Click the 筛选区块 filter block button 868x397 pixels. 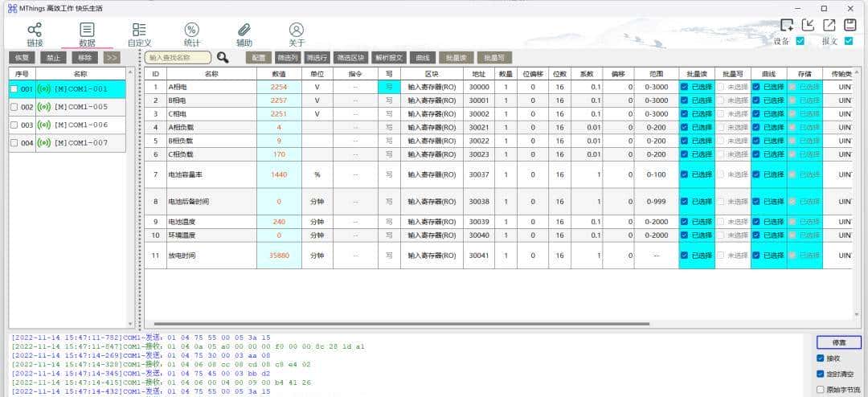click(351, 58)
